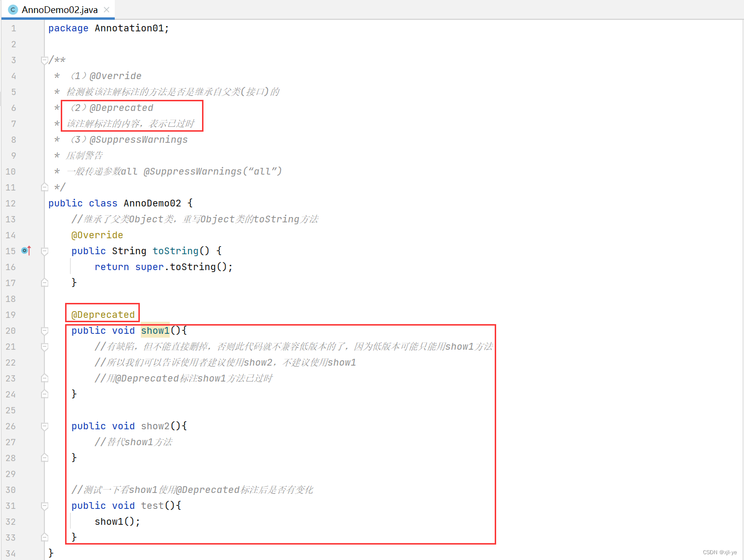Collapse the comment block starting line 21
The height and width of the screenshot is (560, 744).
point(44,346)
